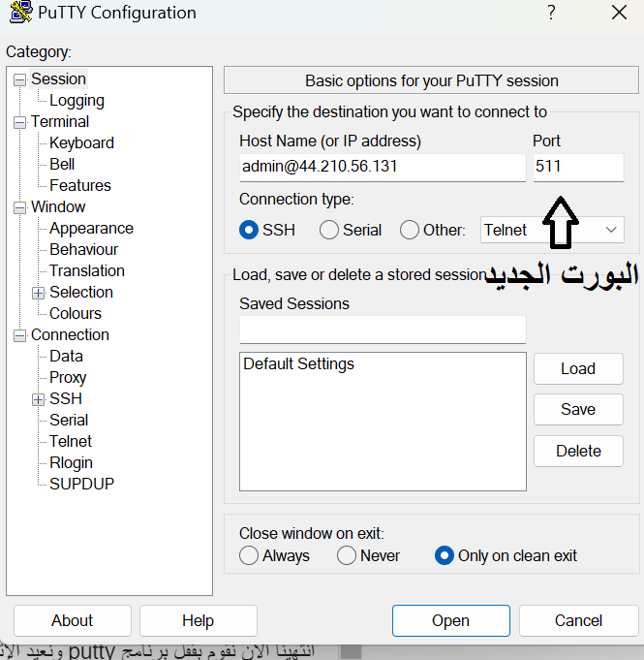Screen dimensions: 644x660
Task: Collapse the Terminal tree node
Action: pyautogui.click(x=19, y=122)
